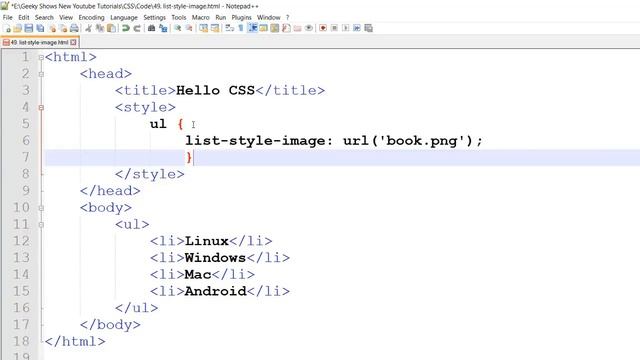Toggle synchronized horizontal scrolling
This screenshot has width=640, height=360.
point(215,28)
